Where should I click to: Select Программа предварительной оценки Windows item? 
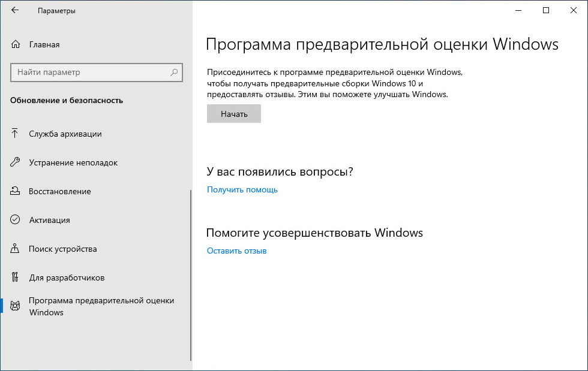[101, 306]
